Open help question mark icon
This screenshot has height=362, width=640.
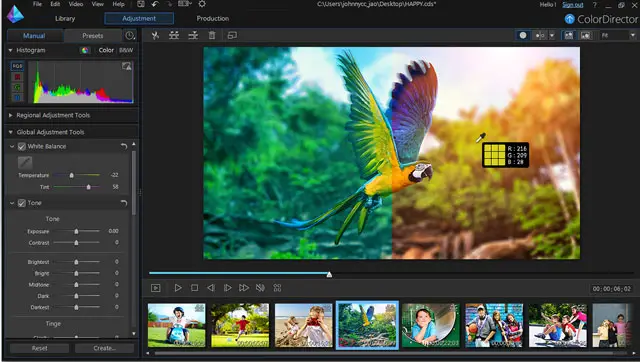pyautogui.click(x=595, y=5)
